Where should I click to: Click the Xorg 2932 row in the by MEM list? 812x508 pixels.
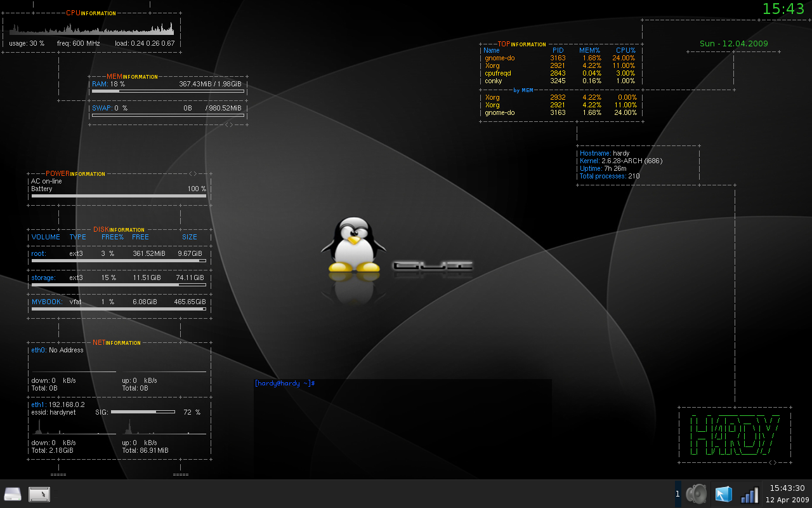pos(560,98)
